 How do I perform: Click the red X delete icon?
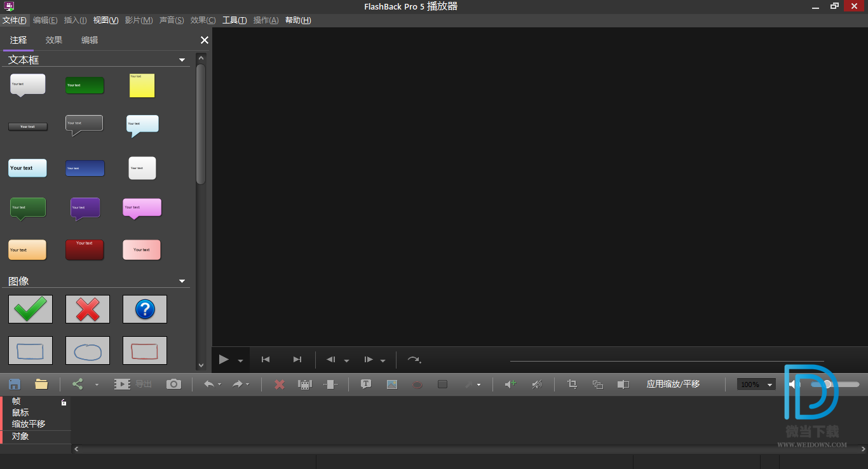pyautogui.click(x=279, y=384)
